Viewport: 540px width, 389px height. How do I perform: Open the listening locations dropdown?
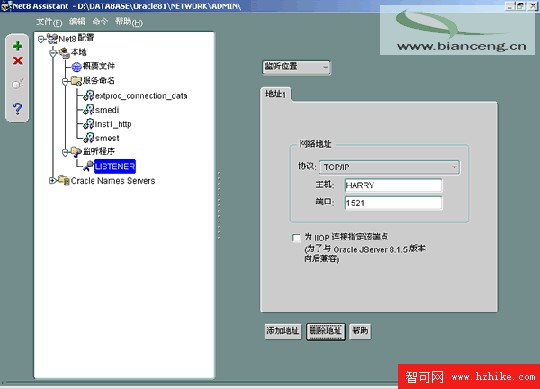point(296,67)
